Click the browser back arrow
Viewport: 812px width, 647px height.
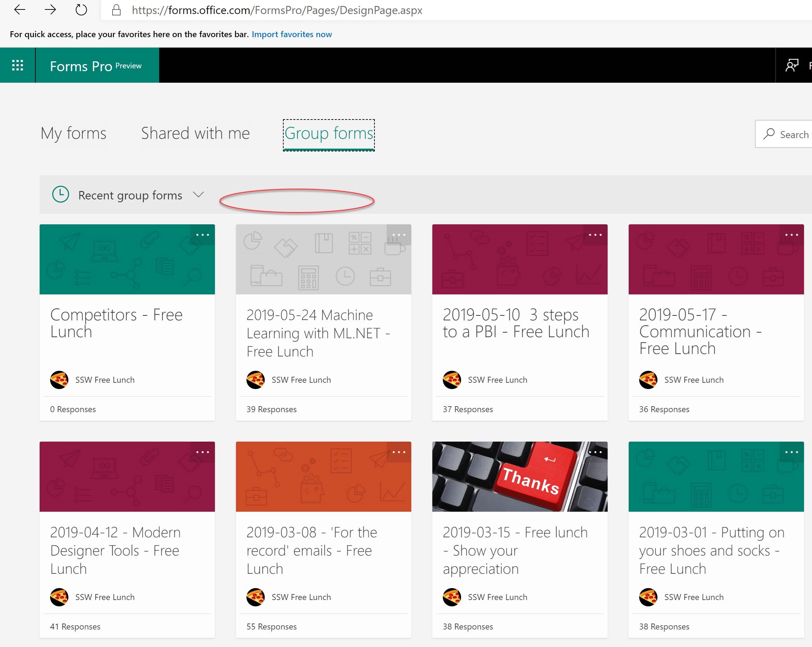pos(20,10)
